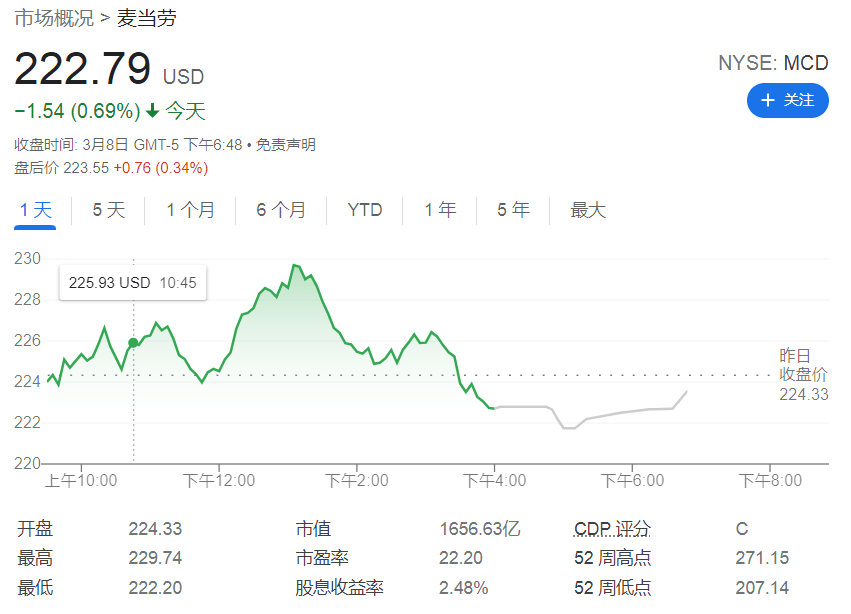Screen dimensions: 851x614
Task: Click the 222 price axis label
Action: click(27, 422)
